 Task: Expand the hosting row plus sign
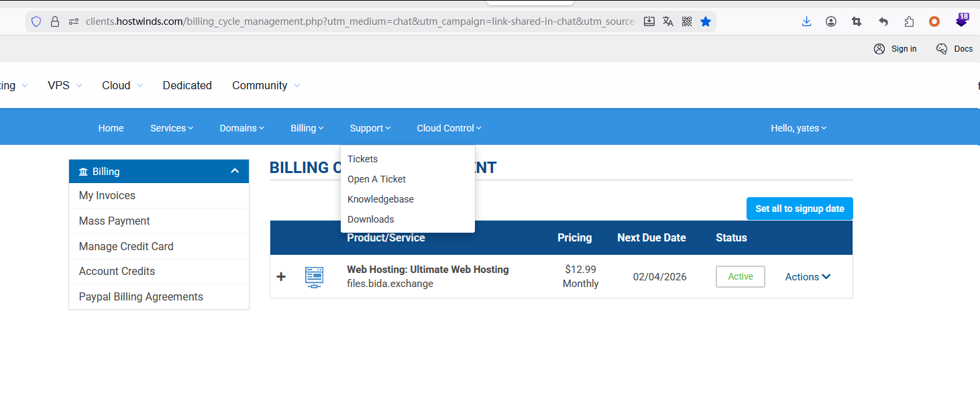tap(281, 276)
